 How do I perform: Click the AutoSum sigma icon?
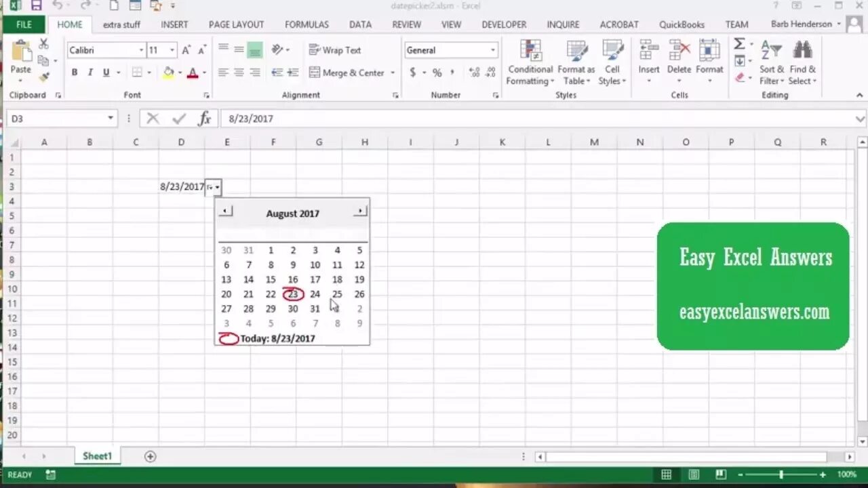click(x=739, y=44)
